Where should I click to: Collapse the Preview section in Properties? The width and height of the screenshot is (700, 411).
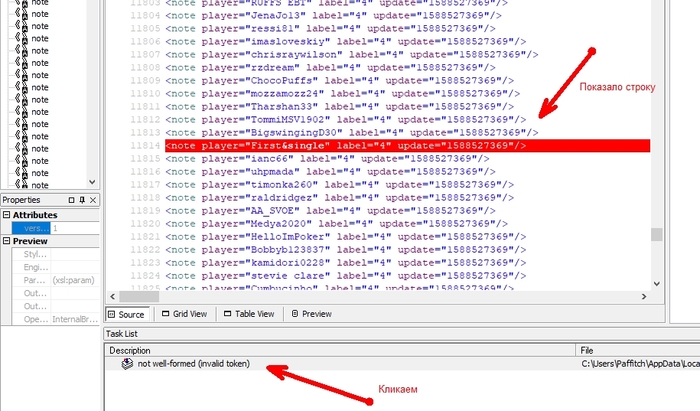pos(6,241)
